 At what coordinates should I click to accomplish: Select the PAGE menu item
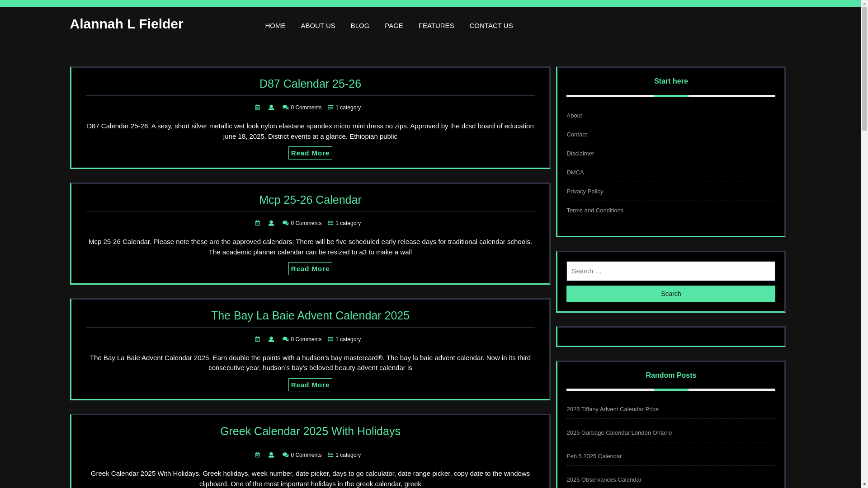coord(394,26)
